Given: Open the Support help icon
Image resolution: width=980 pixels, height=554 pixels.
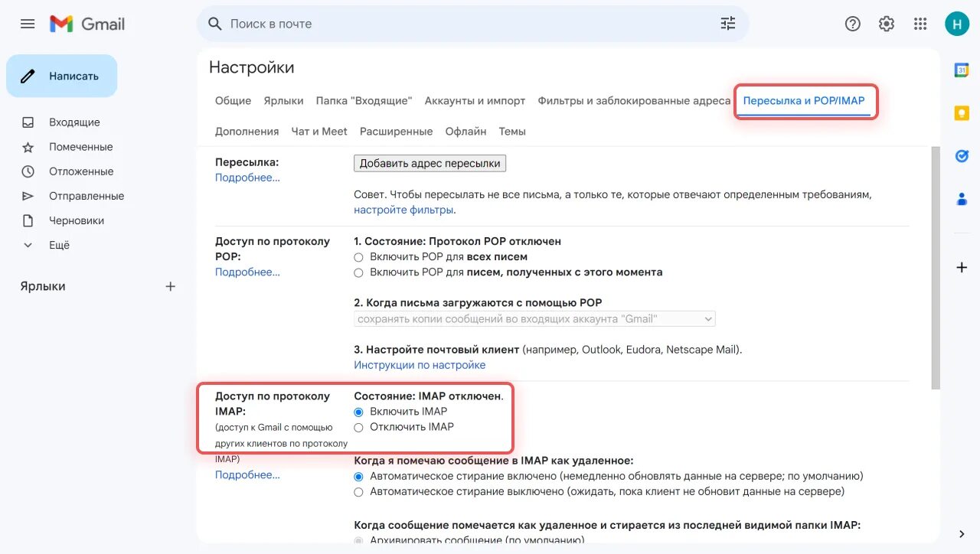Looking at the screenshot, I should pyautogui.click(x=852, y=24).
